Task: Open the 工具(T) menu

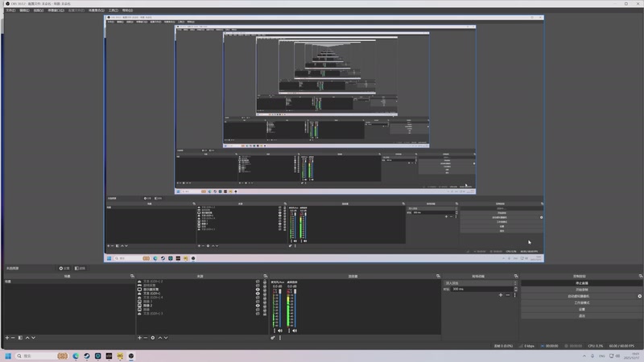Action: pos(113,10)
